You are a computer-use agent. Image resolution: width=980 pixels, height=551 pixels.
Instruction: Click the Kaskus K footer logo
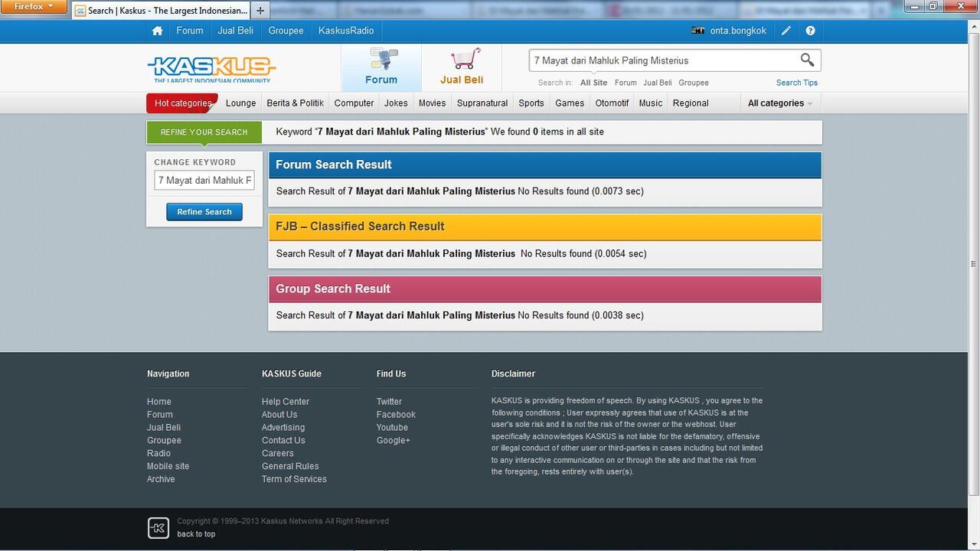[158, 527]
